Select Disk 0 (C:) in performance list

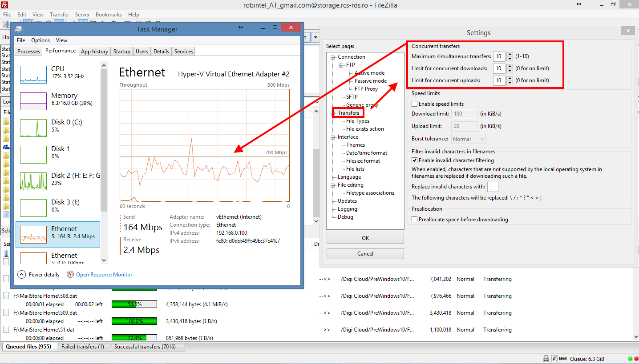pos(58,128)
